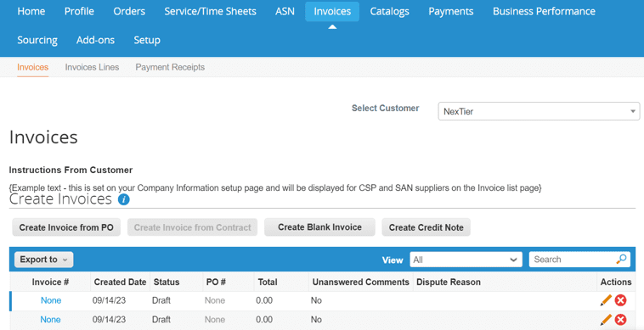Go to the Home menu
This screenshot has height=330, width=644.
click(31, 12)
